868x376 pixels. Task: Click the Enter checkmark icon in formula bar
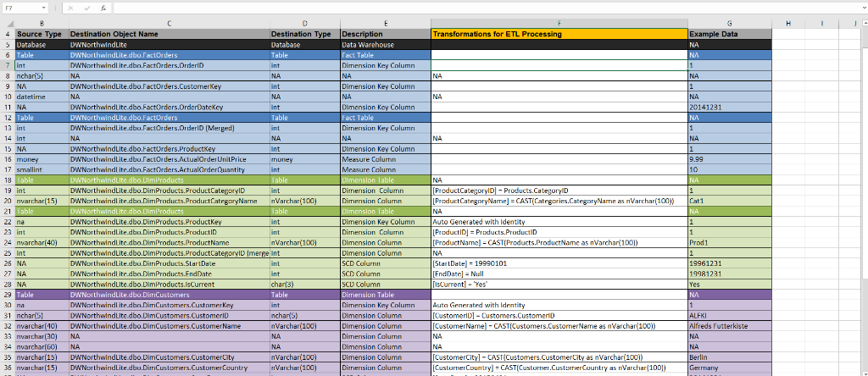click(87, 8)
